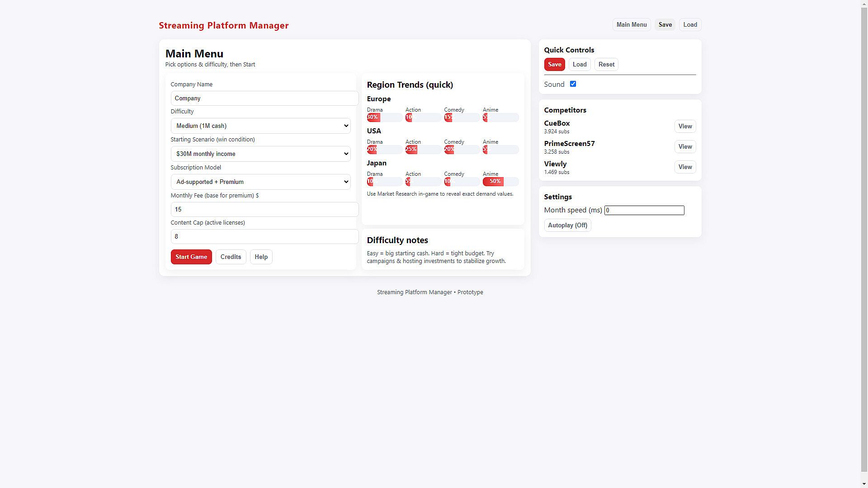
Task: View PrimeScreen57 competitor details
Action: [x=684, y=147]
